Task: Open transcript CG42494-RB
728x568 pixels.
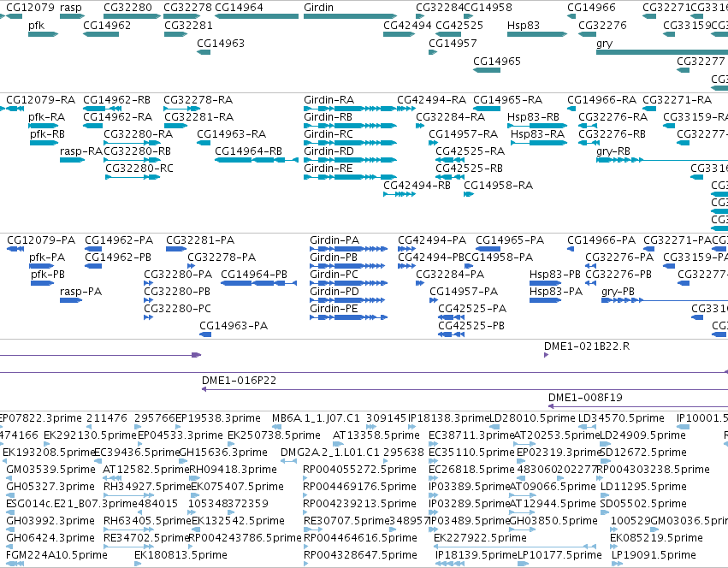Action: click(x=417, y=186)
